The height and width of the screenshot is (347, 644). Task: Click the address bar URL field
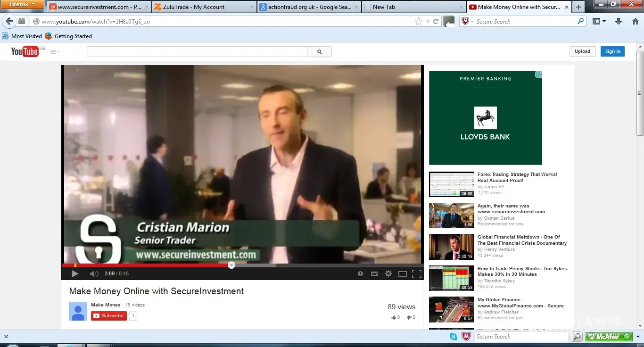pos(226,22)
